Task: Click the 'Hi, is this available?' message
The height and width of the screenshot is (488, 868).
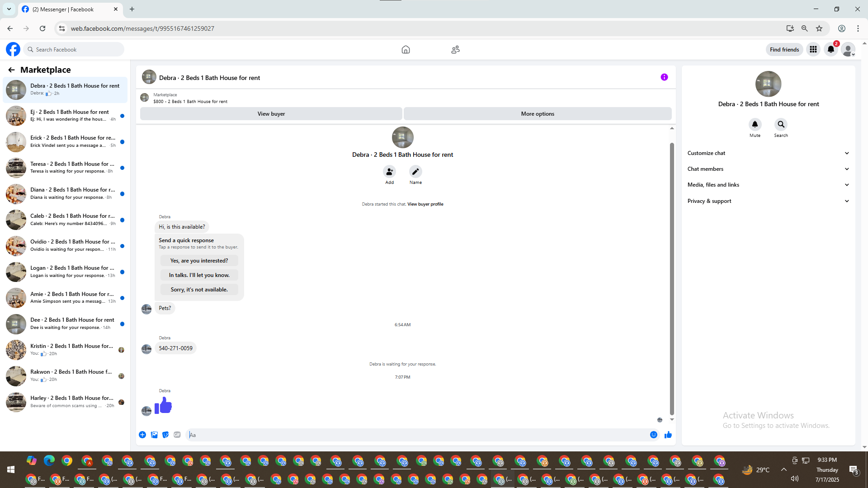Action: 182,227
